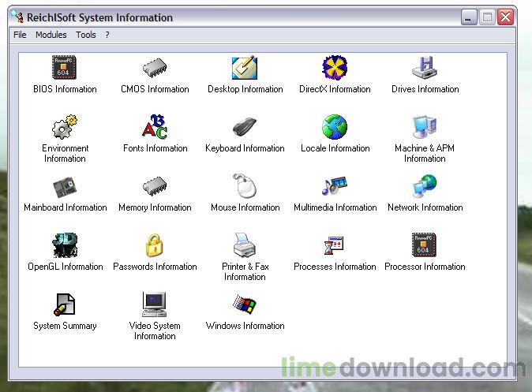Click the "Desktop Information" label

pyautogui.click(x=245, y=89)
